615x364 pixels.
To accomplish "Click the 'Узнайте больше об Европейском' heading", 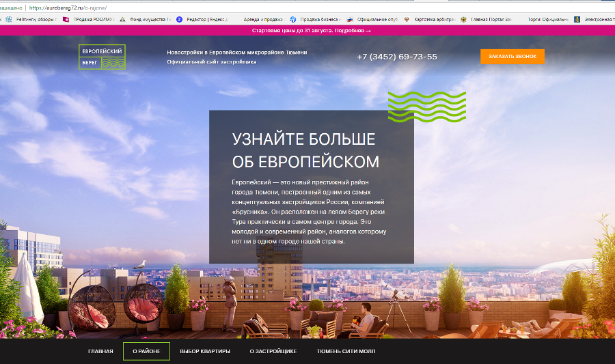I will 305,150.
